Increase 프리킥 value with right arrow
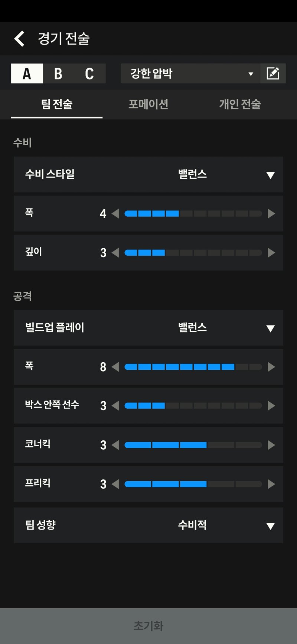The height and width of the screenshot is (644, 297). pyautogui.click(x=271, y=484)
